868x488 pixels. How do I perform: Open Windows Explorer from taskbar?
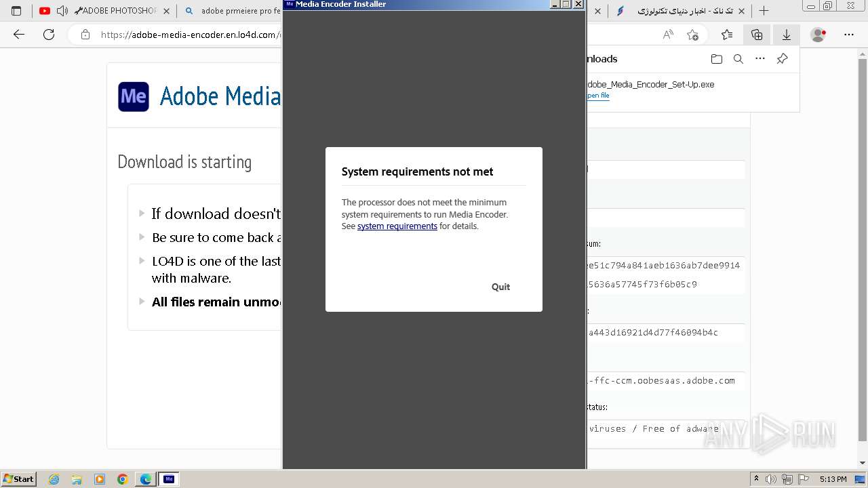[77, 479]
